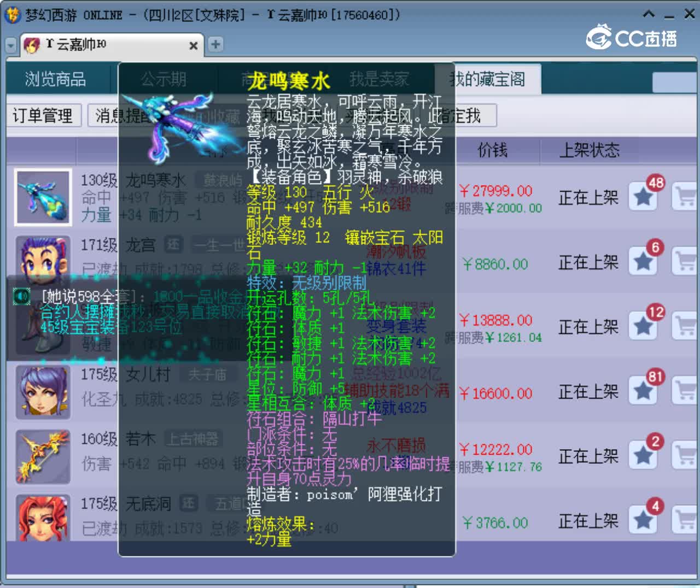The width and height of the screenshot is (700, 588).
Task: Click the game logo icon in title bar
Action: click(12, 14)
